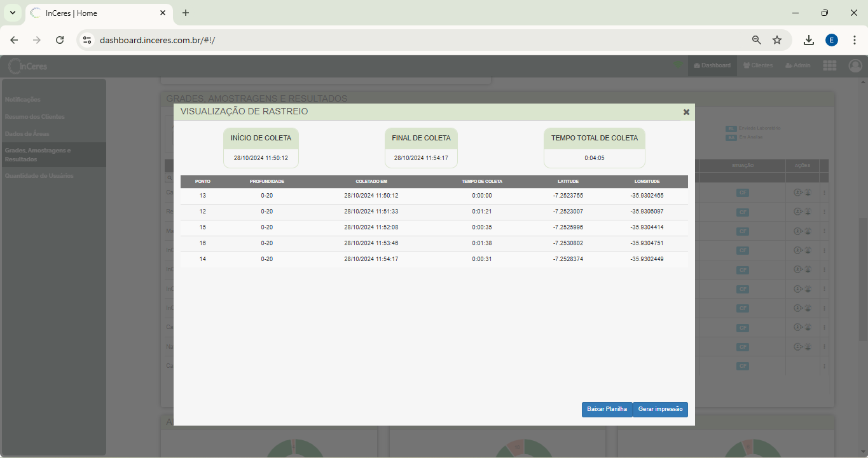Click the EA Em Análise legend badge
The height and width of the screenshot is (458, 868).
tap(731, 137)
